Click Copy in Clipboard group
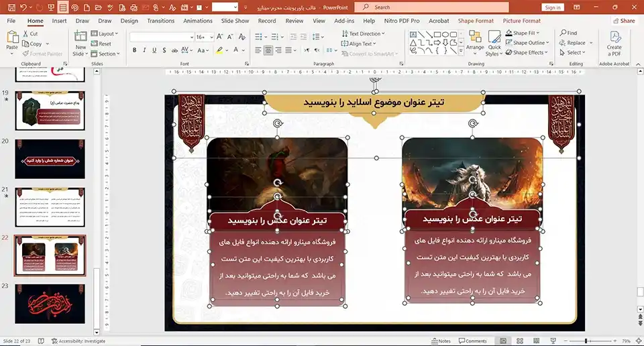Viewport: 644px width, 346px height. click(x=32, y=44)
